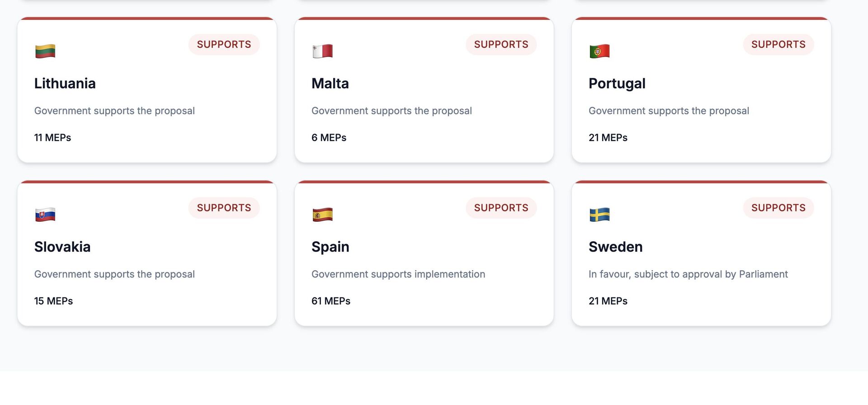
Task: Click the Sweden flag icon
Action: pos(599,214)
